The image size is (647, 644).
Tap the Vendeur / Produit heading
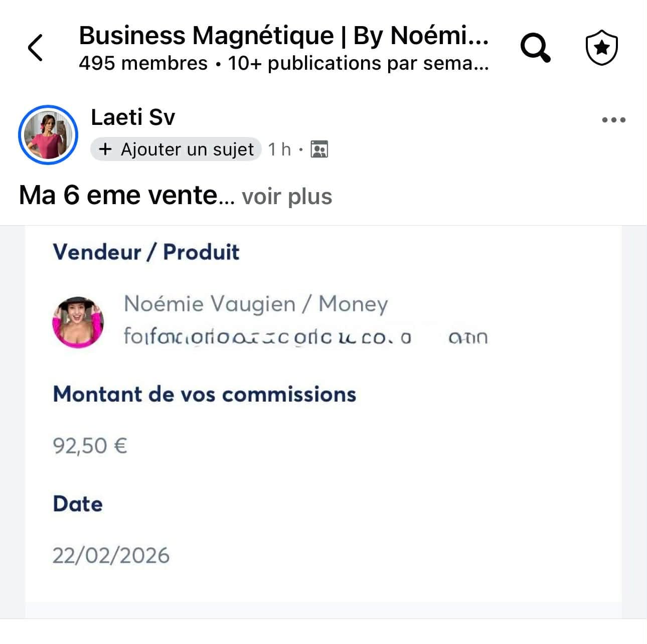coord(146,252)
